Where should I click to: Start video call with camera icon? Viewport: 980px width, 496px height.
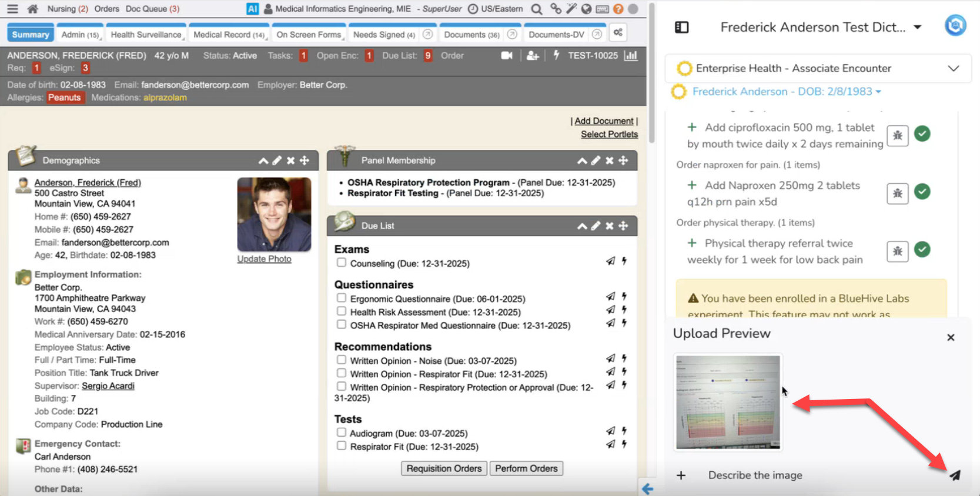(x=506, y=55)
